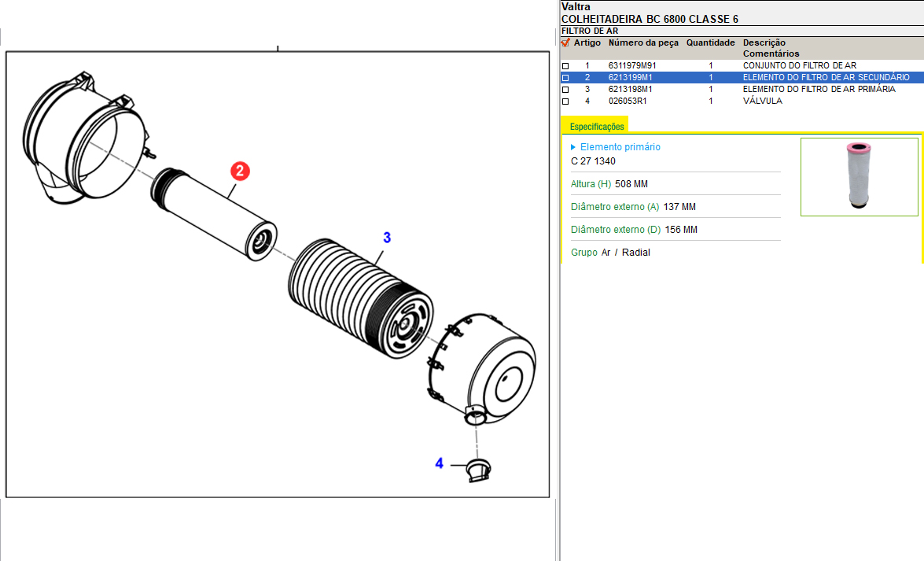Expand the Elemento primário disclosure triangle
This screenshot has height=561, width=924.
(x=573, y=147)
